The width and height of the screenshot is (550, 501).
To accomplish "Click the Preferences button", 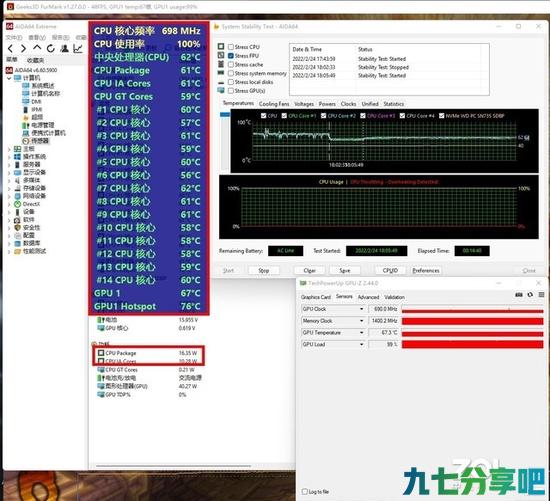I will 426,270.
